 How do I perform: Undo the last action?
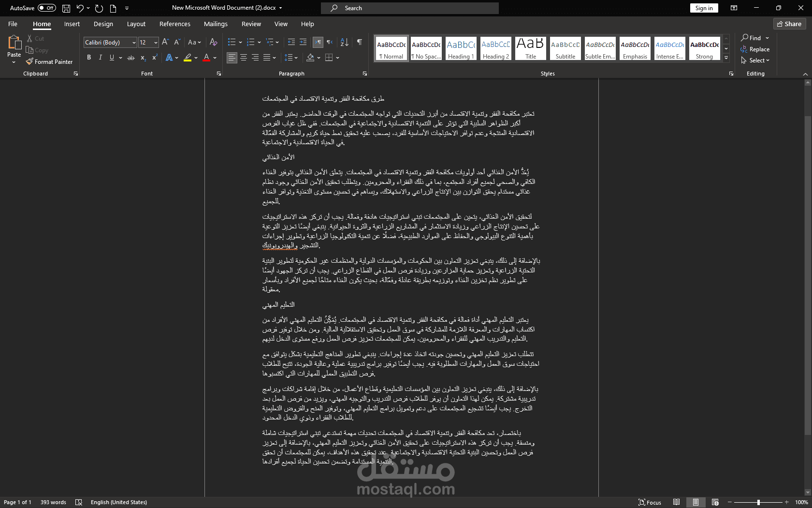pos(80,8)
